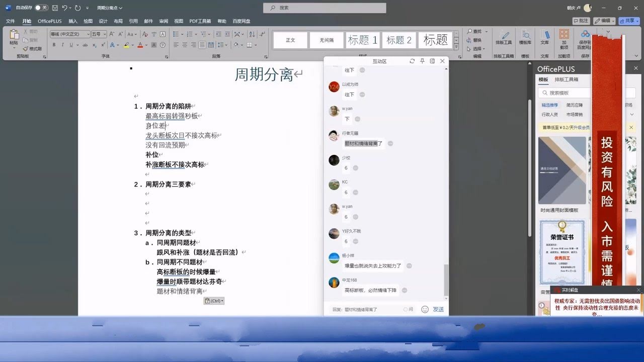This screenshot has width=644, height=362.
Task: Expand the styles gallery more arrow
Action: point(456,46)
